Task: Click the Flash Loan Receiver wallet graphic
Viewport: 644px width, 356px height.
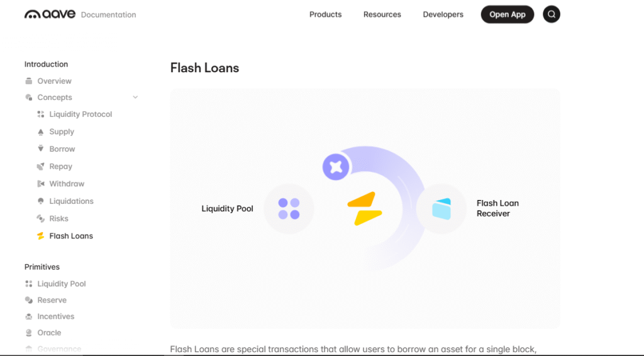Action: click(x=441, y=209)
